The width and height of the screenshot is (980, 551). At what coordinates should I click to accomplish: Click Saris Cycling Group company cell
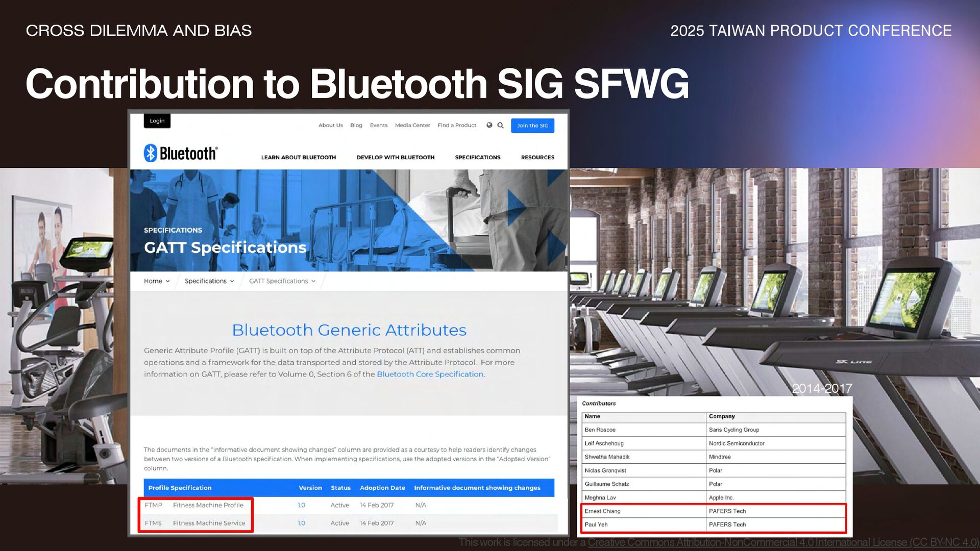[776, 430]
